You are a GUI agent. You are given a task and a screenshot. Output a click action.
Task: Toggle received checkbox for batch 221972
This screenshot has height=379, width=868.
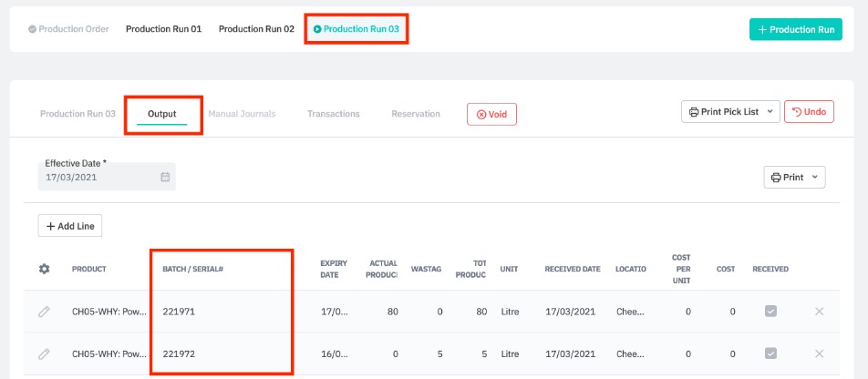770,353
